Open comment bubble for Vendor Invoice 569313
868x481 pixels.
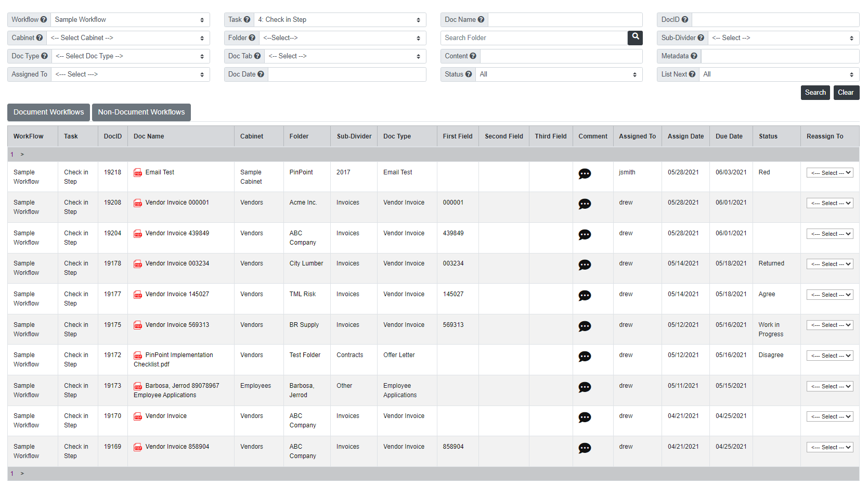point(585,326)
